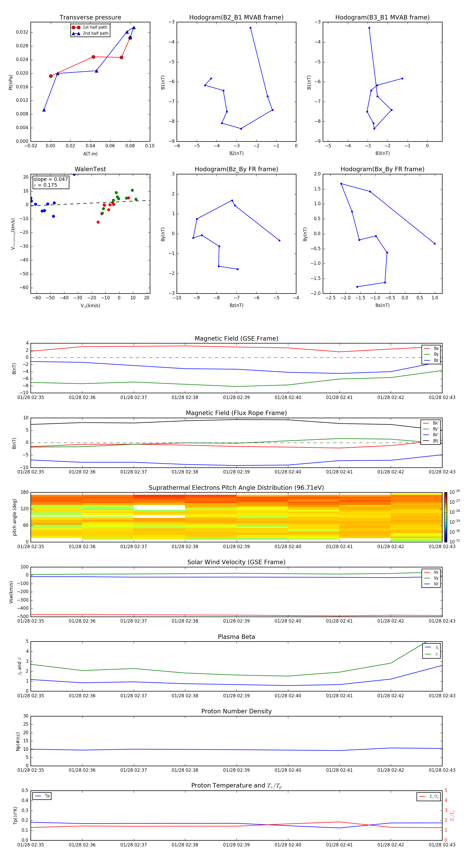
Task: Click 'Np(#/cc)' y-axis label
Action: click(18, 741)
